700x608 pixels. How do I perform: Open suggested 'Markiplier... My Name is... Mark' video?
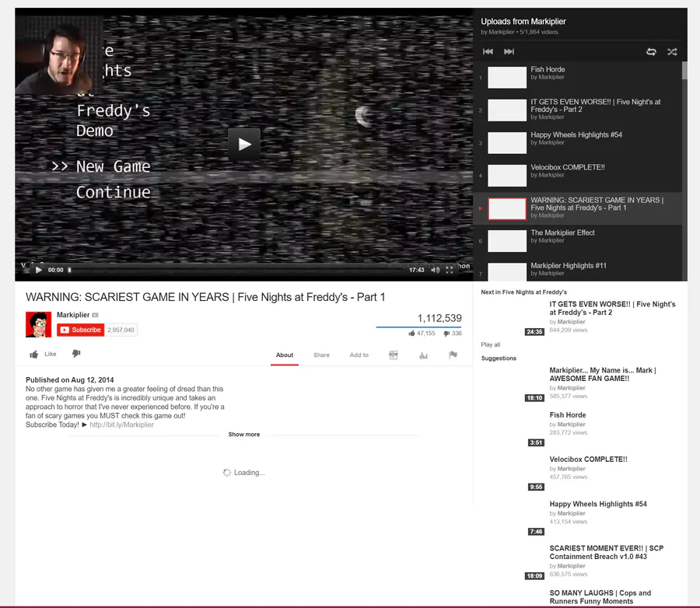pos(603,374)
